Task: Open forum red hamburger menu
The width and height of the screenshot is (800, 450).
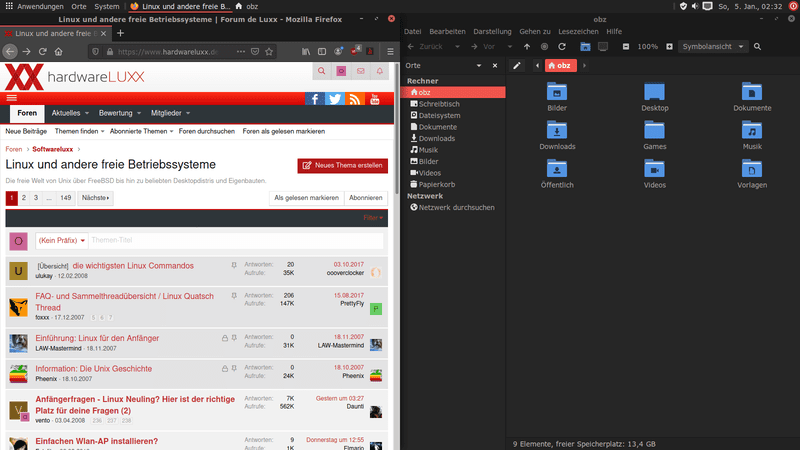Action: click(x=12, y=98)
